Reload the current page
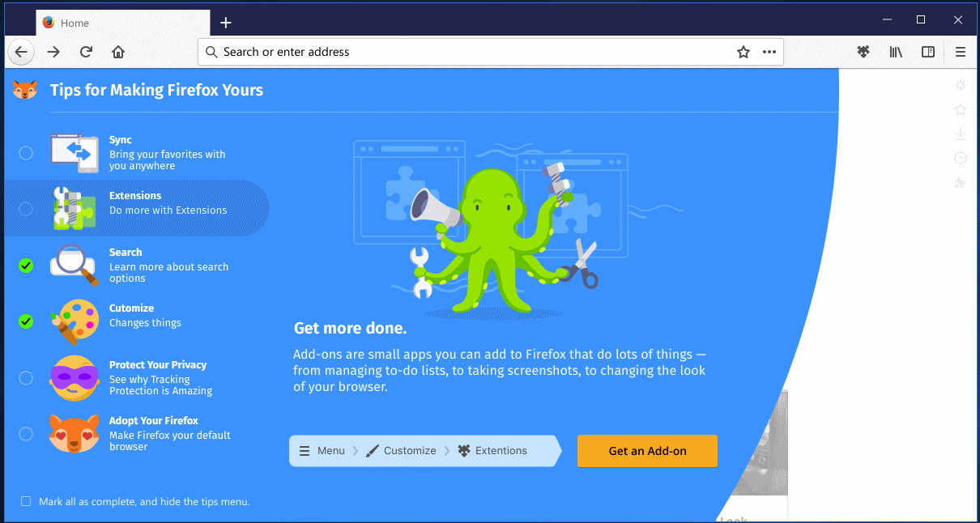The width and height of the screenshot is (980, 523). tap(86, 53)
